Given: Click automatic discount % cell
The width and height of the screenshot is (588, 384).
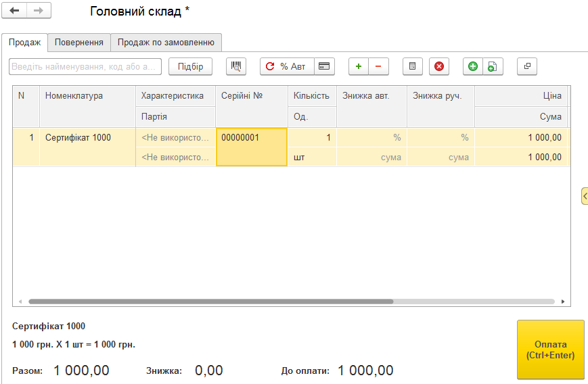Looking at the screenshot, I should click(371, 137).
